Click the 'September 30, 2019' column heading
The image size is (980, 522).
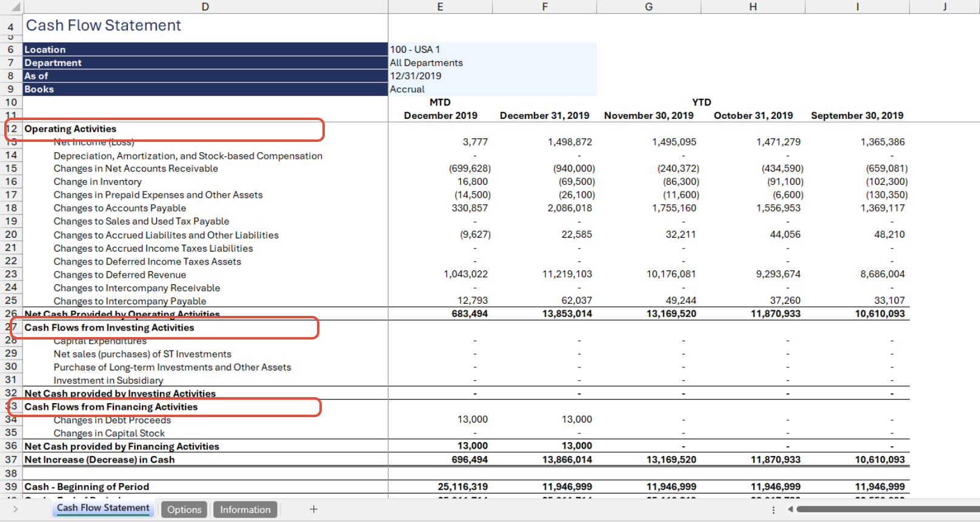point(857,115)
